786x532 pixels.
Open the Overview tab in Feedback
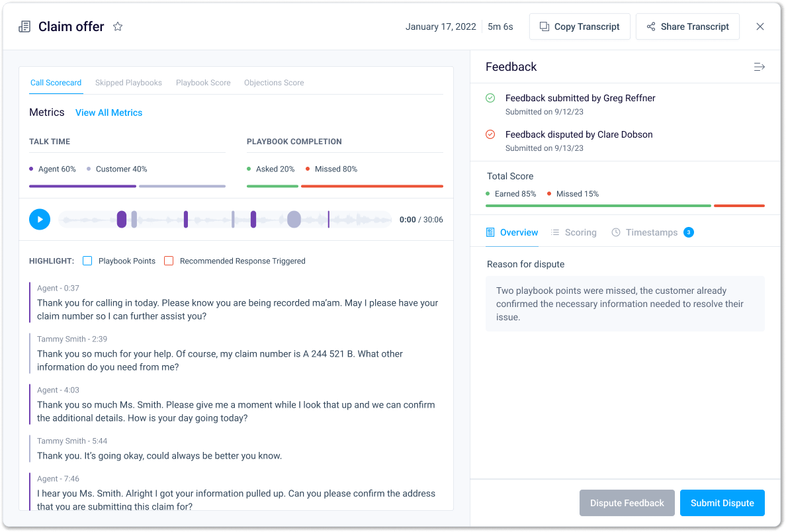point(512,233)
